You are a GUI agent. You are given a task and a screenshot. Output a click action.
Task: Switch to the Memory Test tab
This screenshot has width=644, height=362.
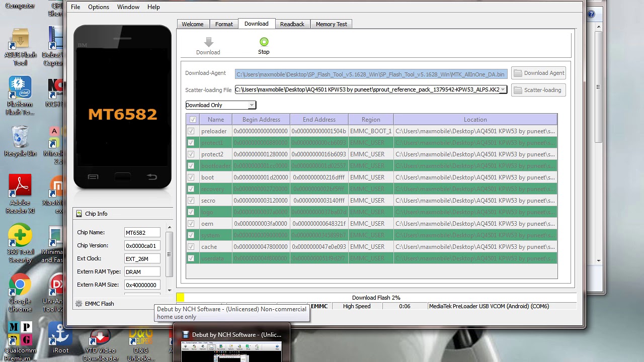(x=332, y=24)
